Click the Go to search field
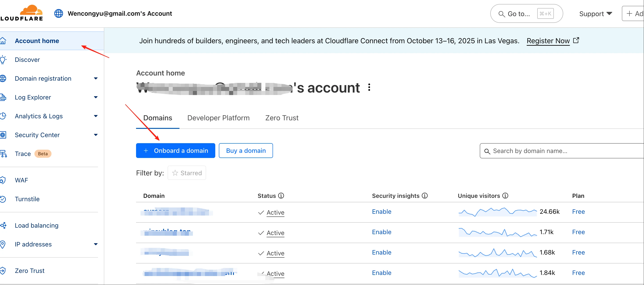 tap(527, 13)
